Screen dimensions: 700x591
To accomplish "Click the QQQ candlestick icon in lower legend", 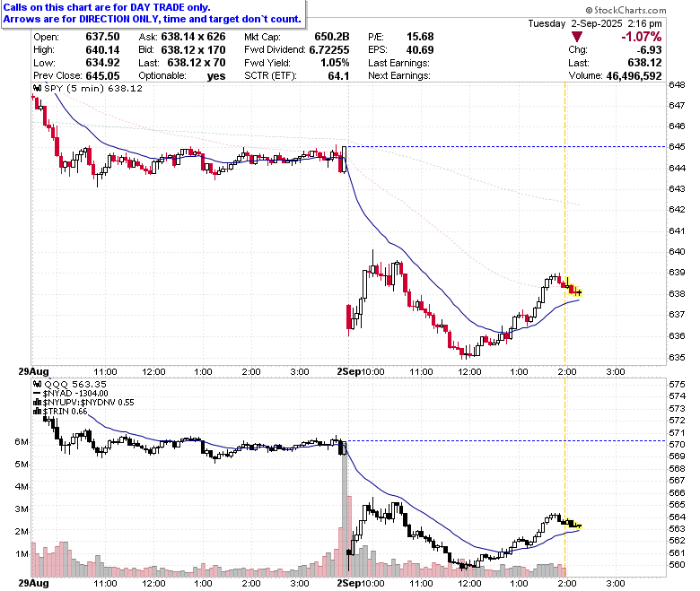I will point(38,384).
